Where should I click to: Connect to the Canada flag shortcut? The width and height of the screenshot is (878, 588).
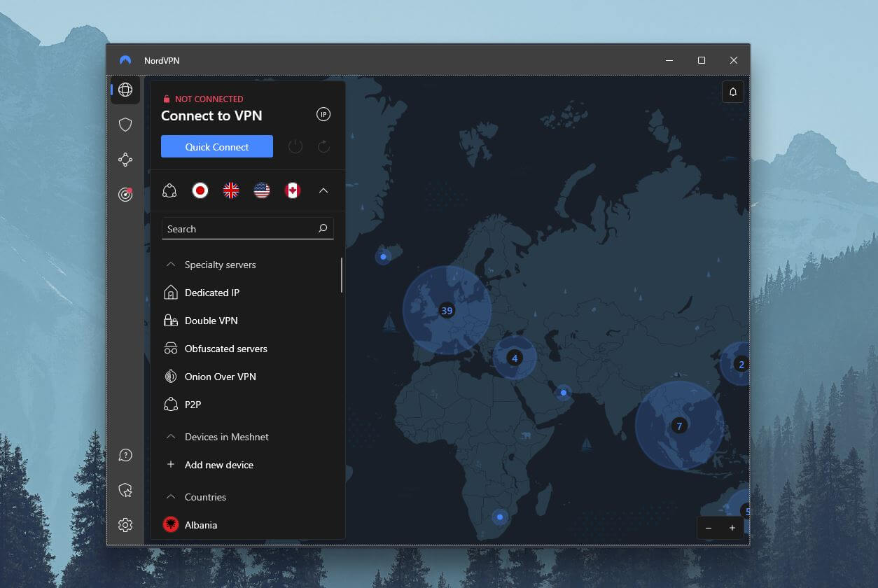click(x=293, y=190)
